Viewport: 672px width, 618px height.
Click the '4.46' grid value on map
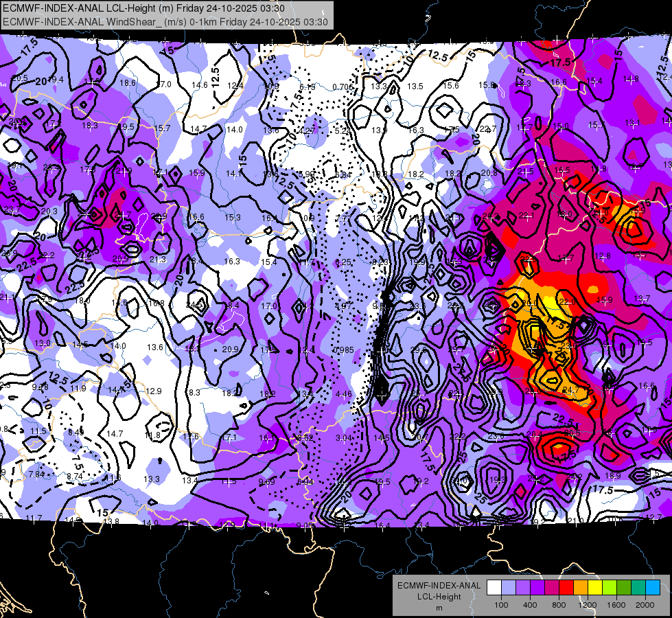coord(344,393)
